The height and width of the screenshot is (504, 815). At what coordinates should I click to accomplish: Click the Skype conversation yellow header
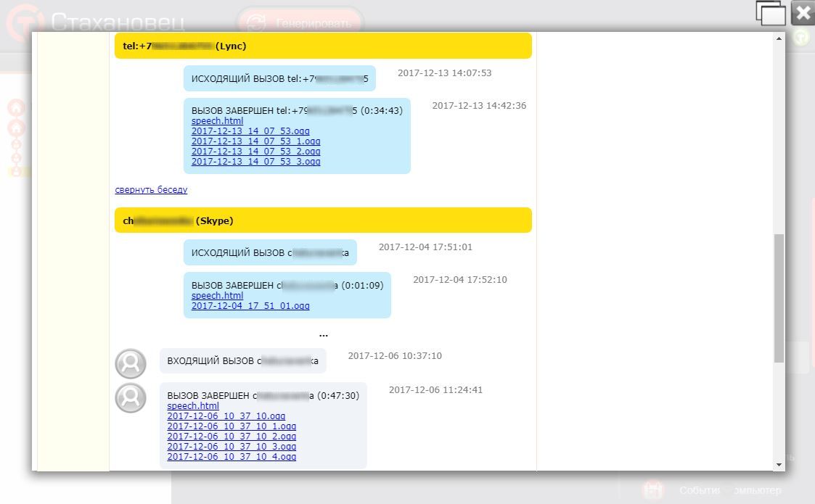[x=323, y=220]
